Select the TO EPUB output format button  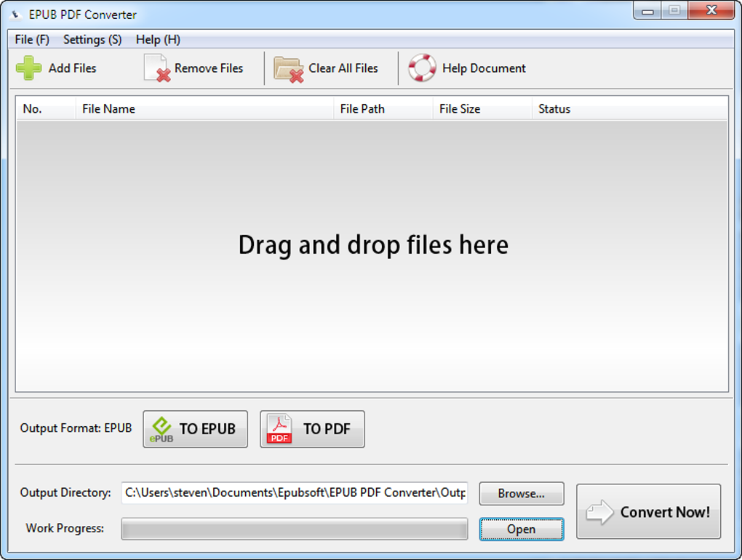(x=196, y=429)
